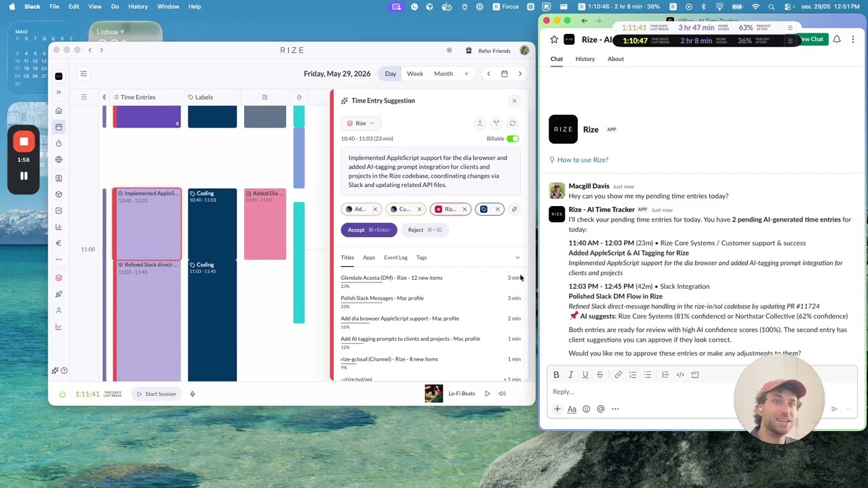Toggle the Rize power tracking button
The height and width of the screenshot is (488, 868).
pos(62,394)
